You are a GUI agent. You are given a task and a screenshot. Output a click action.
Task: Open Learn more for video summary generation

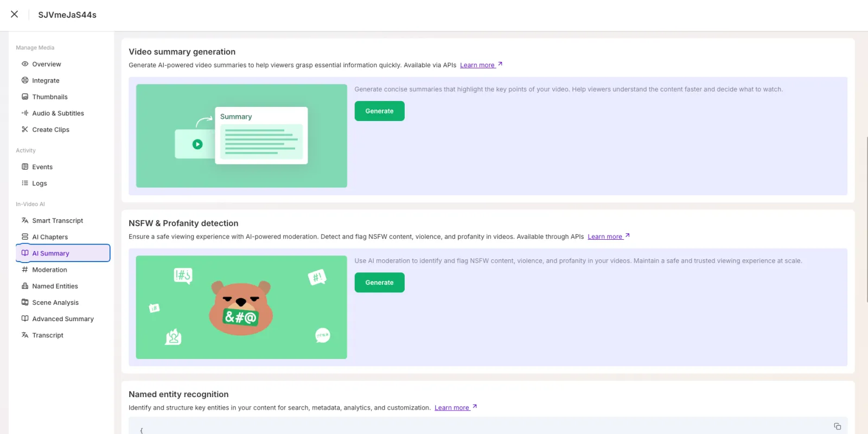[481, 65]
